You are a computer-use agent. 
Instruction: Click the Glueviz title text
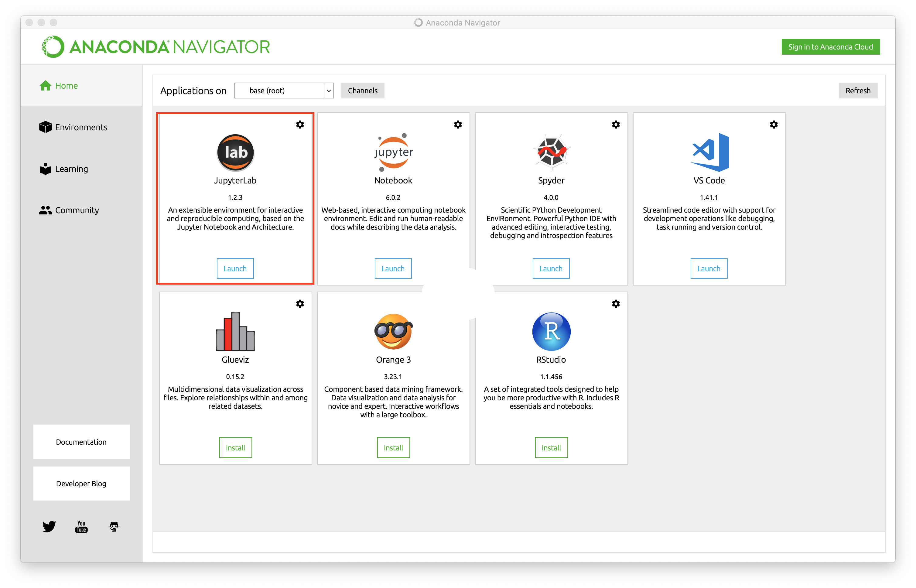point(235,360)
